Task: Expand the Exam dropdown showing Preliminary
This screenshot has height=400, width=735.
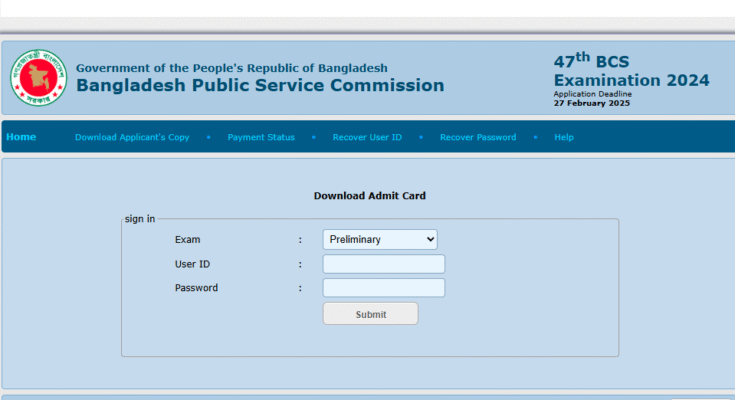Action: tap(380, 240)
